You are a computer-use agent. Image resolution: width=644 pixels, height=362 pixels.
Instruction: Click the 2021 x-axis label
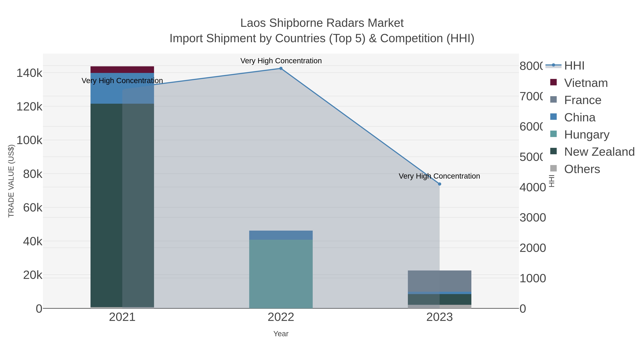pyautogui.click(x=122, y=317)
